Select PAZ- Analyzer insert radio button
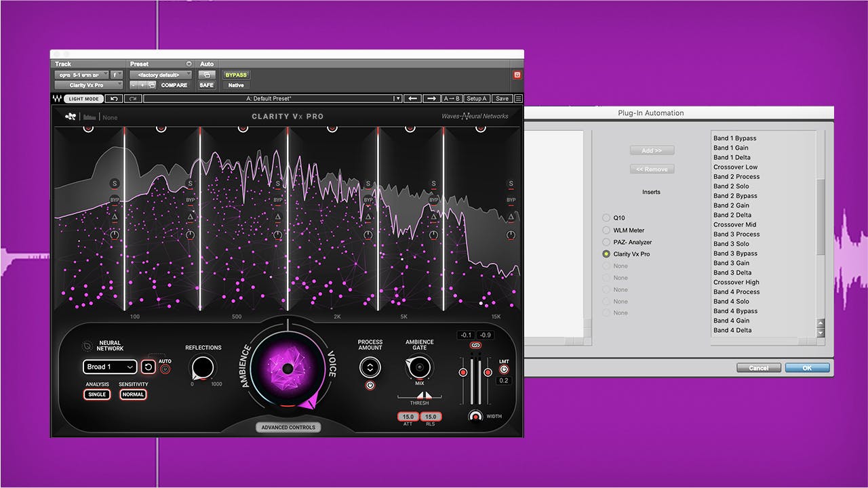Viewport: 868px width, 488px height. click(606, 242)
